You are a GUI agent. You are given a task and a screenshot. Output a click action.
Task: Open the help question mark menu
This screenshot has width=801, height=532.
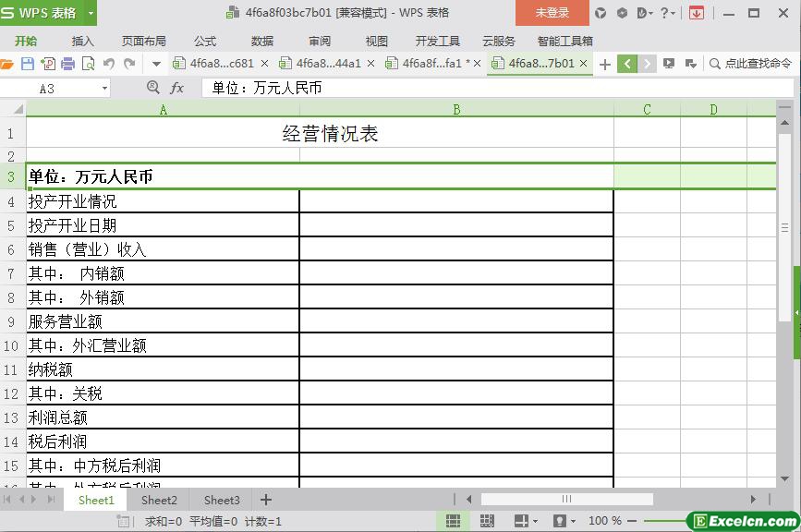(667, 13)
